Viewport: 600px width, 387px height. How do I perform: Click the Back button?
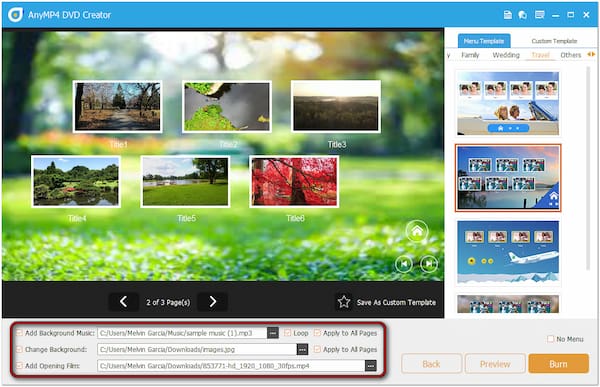coord(431,364)
